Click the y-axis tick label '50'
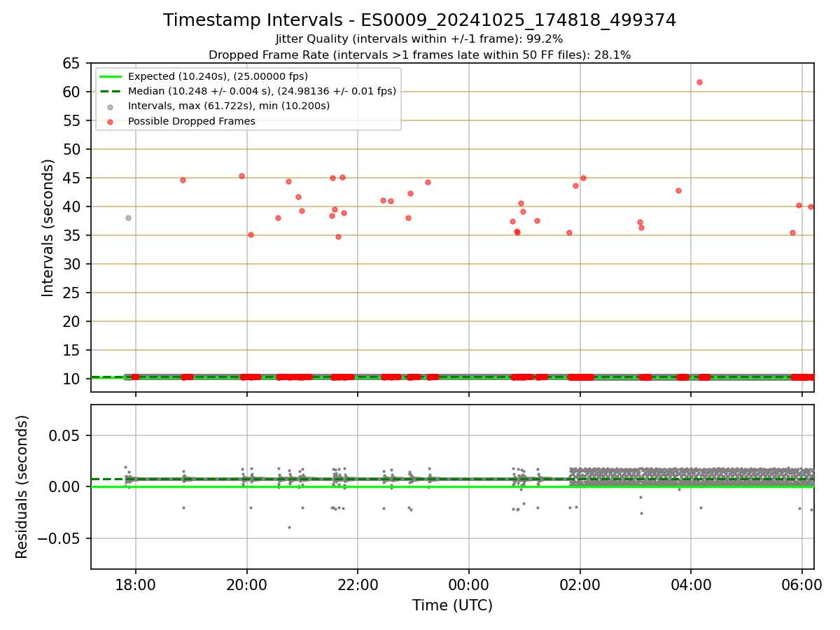Screen dimensions: 840x630 pyautogui.click(x=72, y=149)
